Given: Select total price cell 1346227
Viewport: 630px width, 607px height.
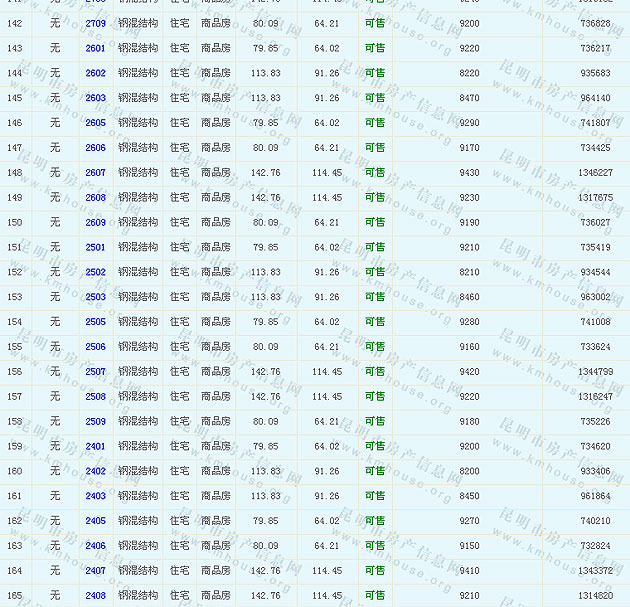Looking at the screenshot, I should (595, 173).
